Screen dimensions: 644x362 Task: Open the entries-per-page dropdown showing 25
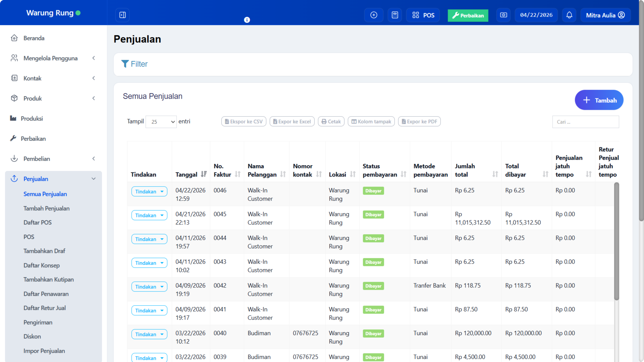161,122
